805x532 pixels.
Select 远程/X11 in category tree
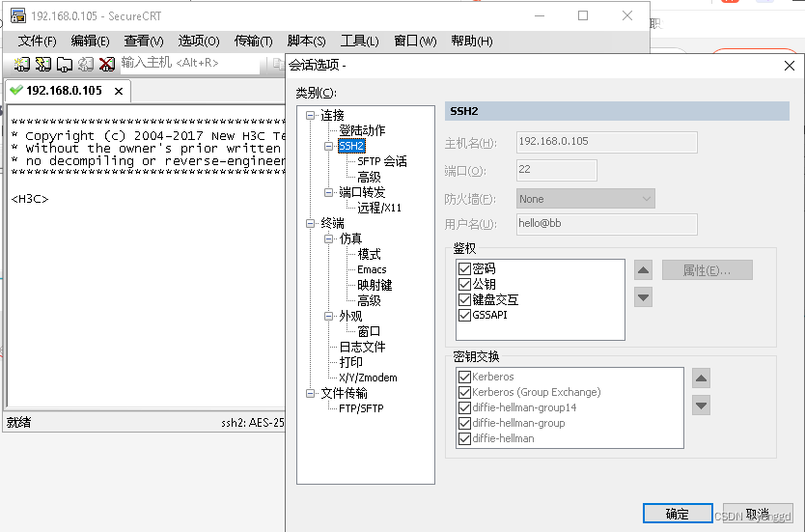click(x=379, y=208)
